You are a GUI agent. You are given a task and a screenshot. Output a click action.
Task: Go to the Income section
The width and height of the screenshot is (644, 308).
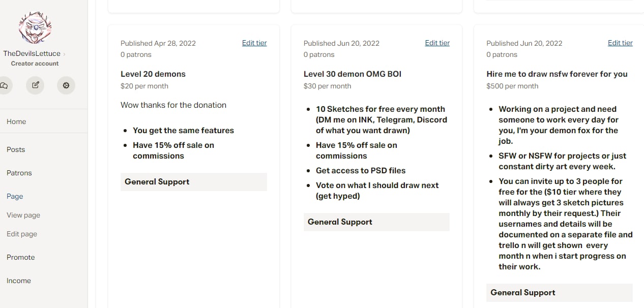(x=19, y=281)
